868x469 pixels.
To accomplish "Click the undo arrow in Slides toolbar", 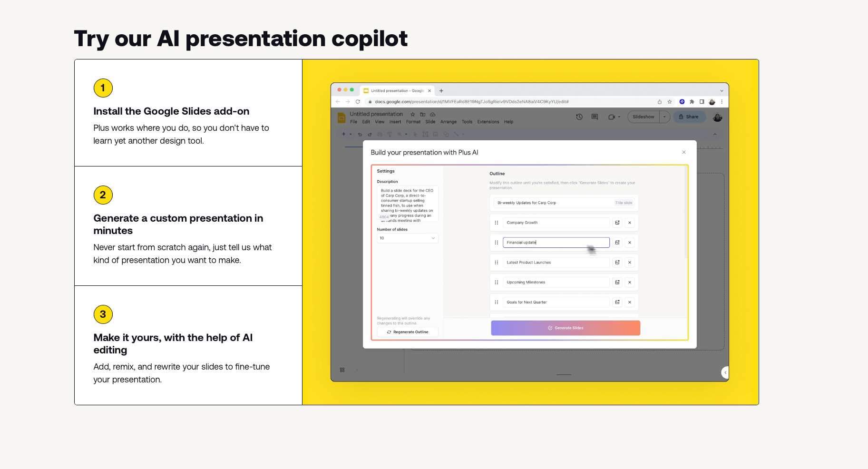I will (360, 135).
